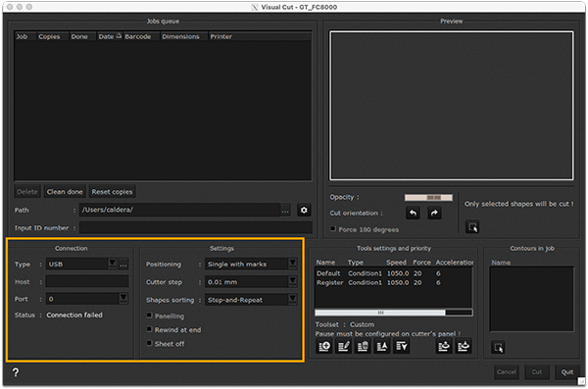The image size is (588, 389).
Task: Click the Cut button
Action: point(537,371)
